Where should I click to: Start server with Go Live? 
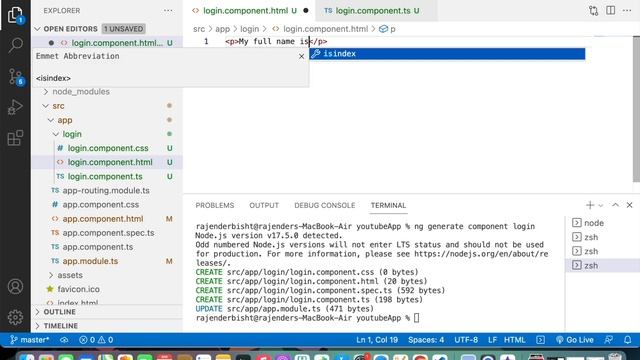574,340
